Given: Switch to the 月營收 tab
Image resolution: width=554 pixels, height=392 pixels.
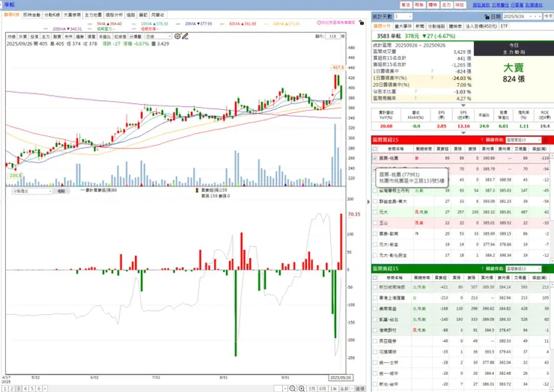Looking at the screenshot, I should coord(158,15).
